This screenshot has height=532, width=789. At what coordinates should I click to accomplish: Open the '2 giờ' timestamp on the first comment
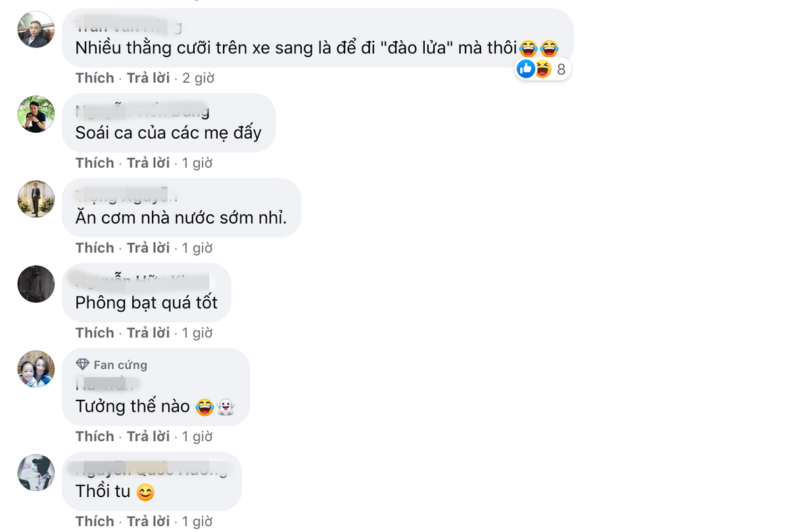point(198,78)
